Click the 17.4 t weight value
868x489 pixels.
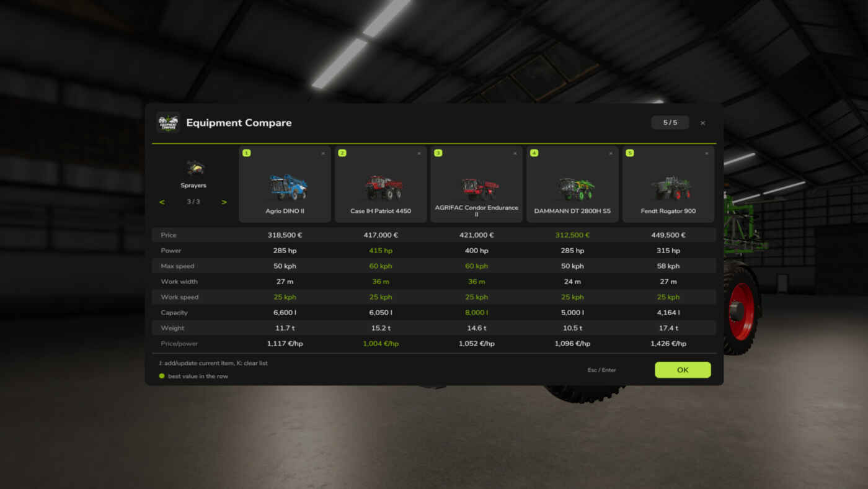(668, 328)
